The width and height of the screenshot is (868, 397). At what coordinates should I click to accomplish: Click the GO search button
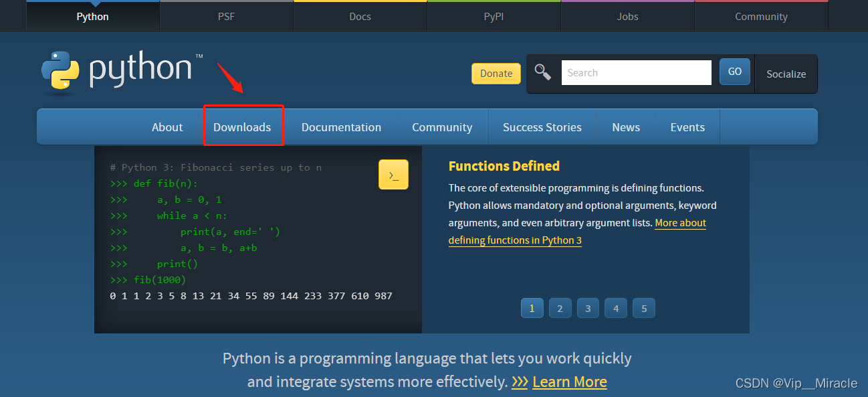click(735, 72)
